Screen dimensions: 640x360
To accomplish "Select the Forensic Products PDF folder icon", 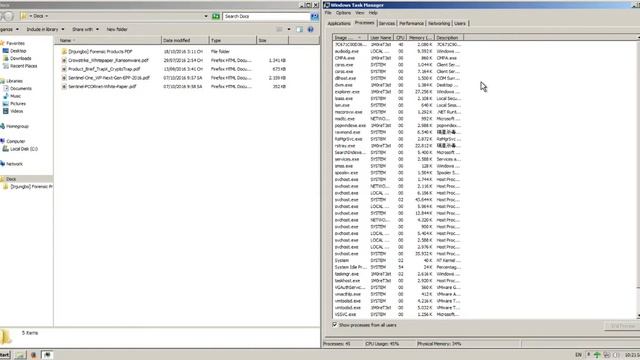I will [64, 51].
